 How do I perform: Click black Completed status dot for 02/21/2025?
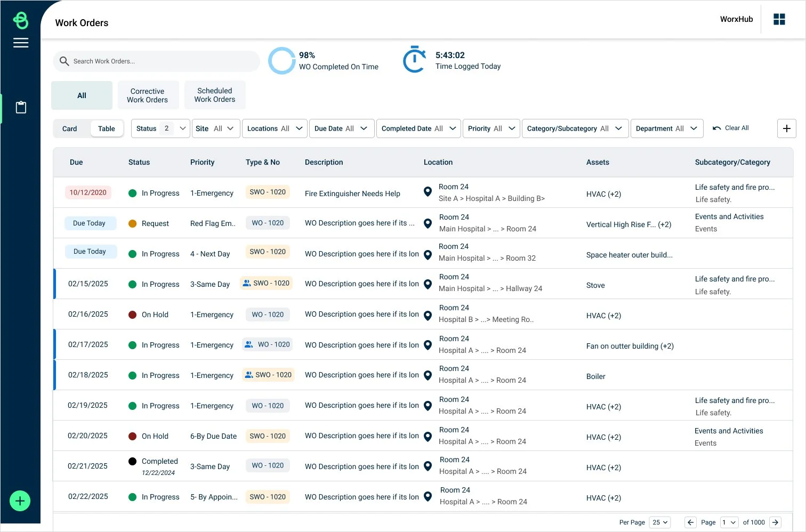click(x=133, y=461)
